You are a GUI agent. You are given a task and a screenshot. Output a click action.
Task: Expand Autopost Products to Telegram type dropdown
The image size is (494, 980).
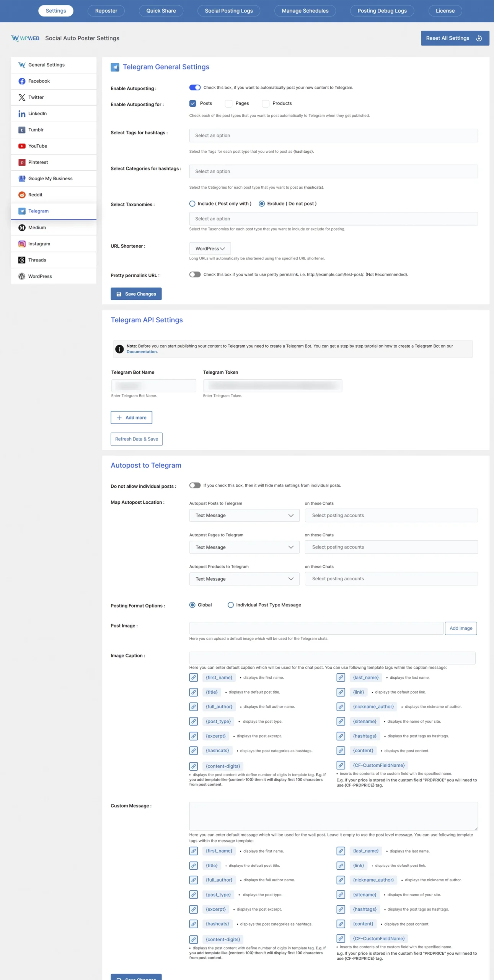[244, 579]
